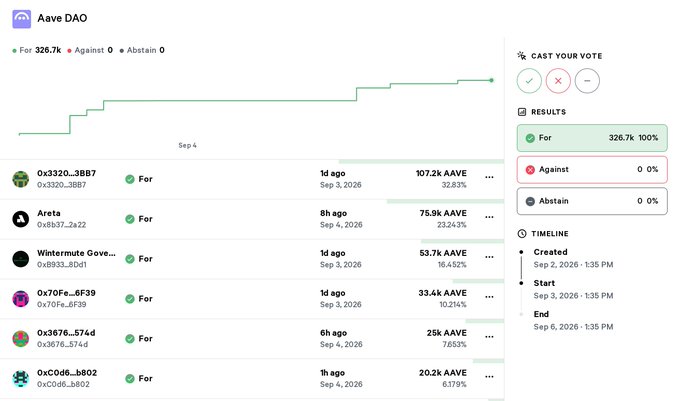Click the 6h ago timestamp
Viewport: 680px width, 401px height.
click(x=333, y=333)
